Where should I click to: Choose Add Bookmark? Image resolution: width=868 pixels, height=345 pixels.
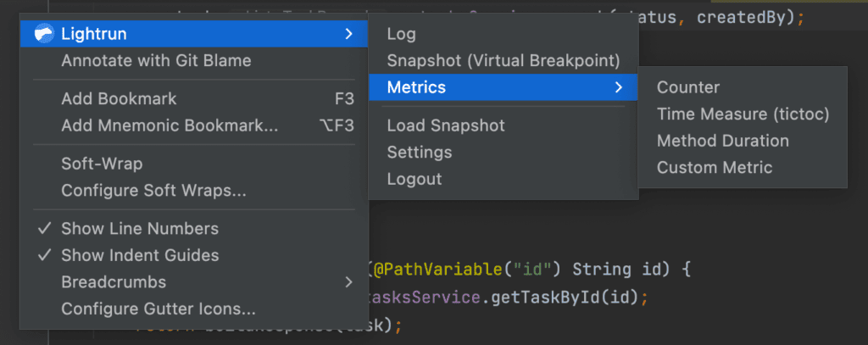[119, 99]
